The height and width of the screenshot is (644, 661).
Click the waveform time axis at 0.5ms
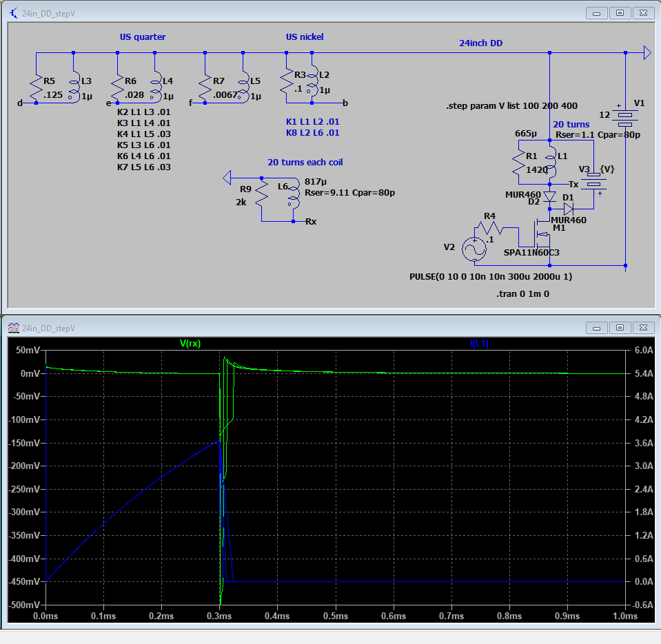(334, 615)
